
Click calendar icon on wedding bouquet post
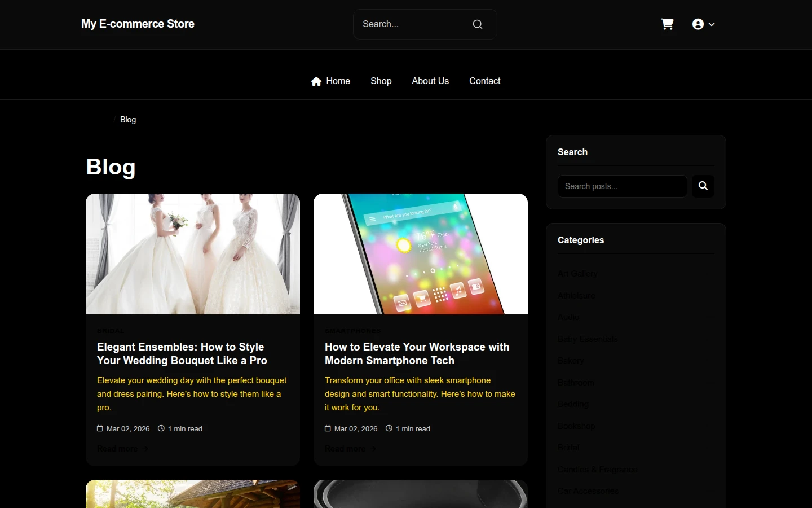click(100, 428)
